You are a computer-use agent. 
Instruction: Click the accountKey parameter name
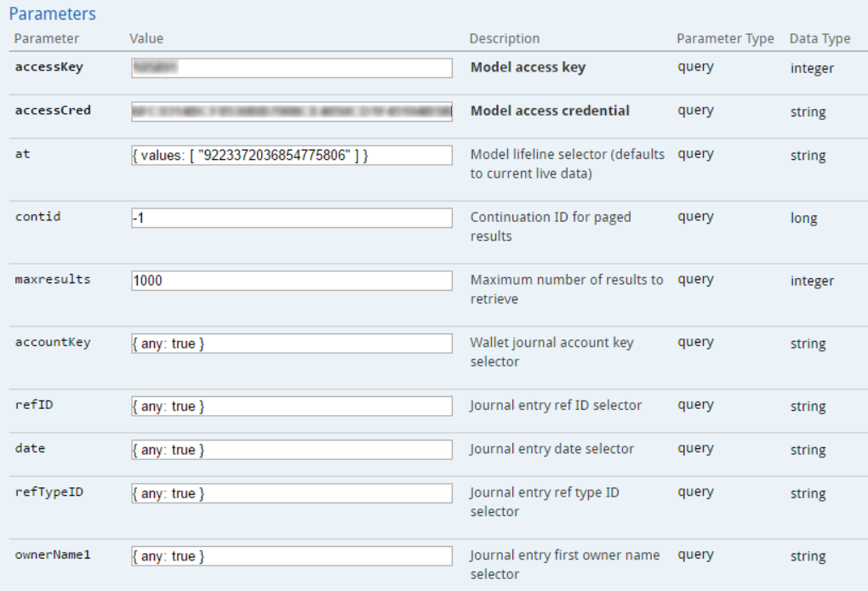coord(53,342)
